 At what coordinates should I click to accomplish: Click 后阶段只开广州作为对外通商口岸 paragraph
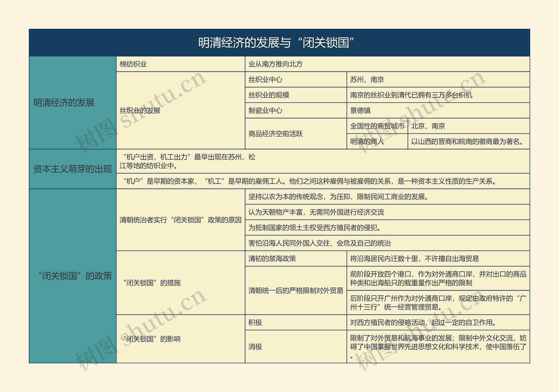438,303
